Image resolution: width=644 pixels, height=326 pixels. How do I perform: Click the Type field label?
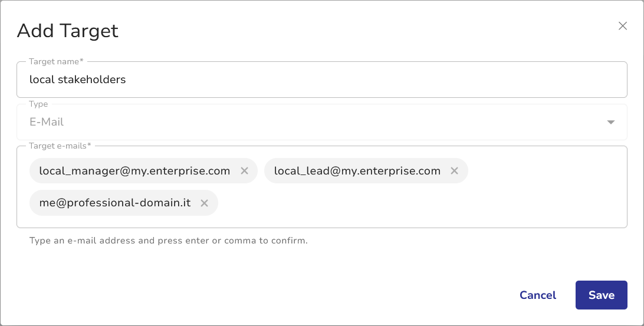tap(38, 104)
